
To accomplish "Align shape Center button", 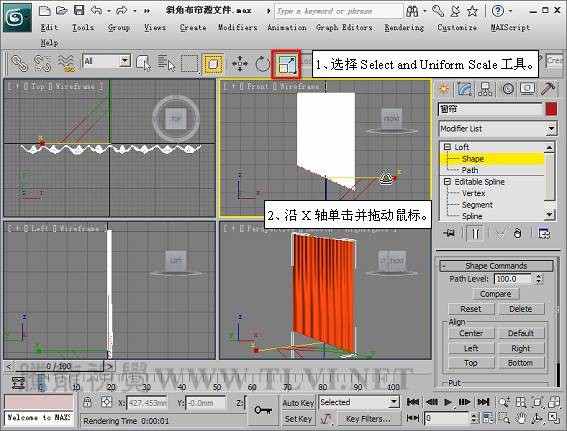I will point(471,333).
